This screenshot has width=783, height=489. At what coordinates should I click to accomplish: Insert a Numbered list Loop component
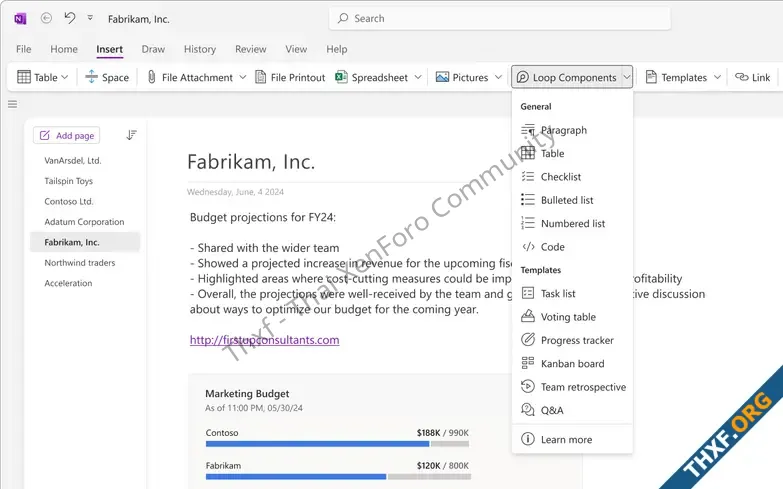point(572,223)
